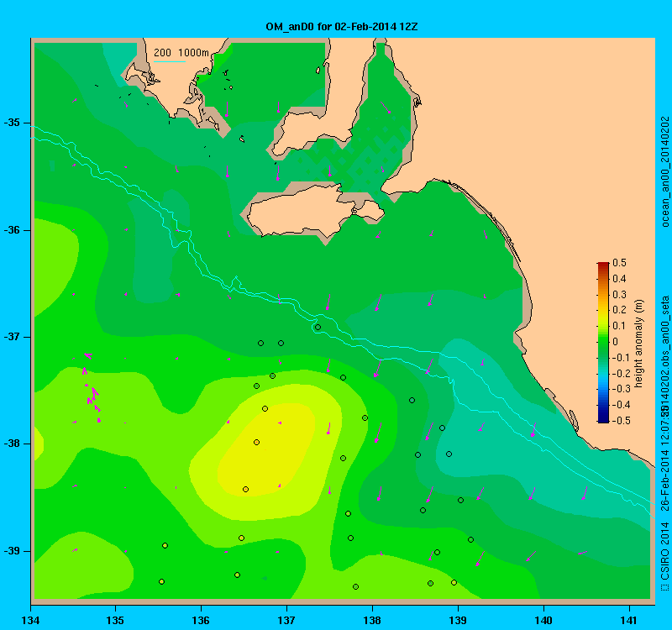Click the -0.2 value on the color scale
Image resolution: width=672 pixels, height=630 pixels.
click(x=620, y=373)
